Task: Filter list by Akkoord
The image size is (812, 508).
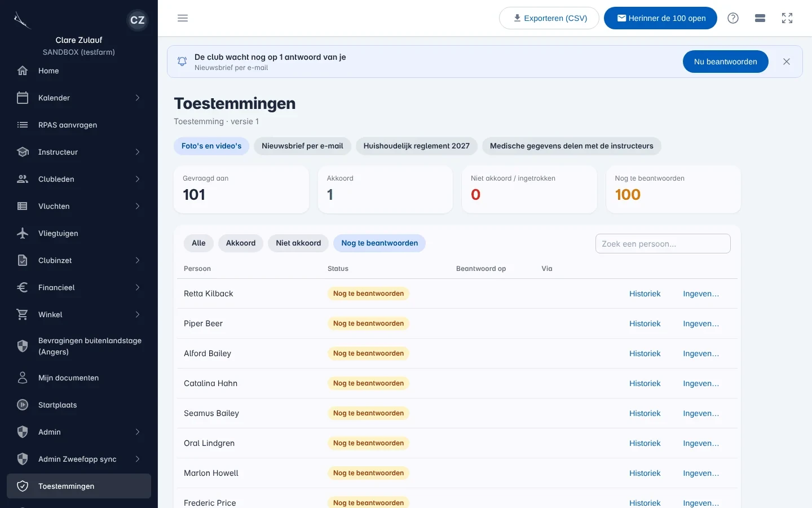Action: point(241,243)
